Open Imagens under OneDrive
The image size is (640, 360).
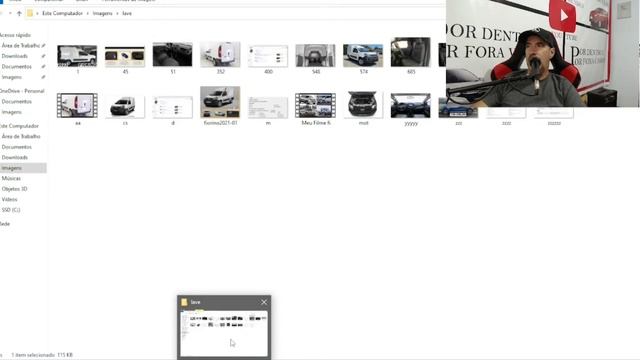tap(11, 112)
